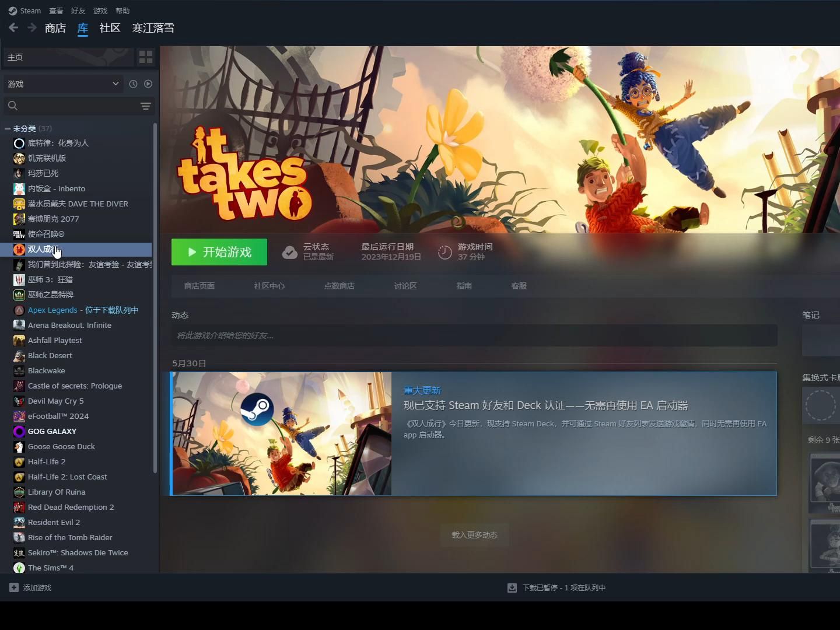The image size is (840, 630).
Task: Click the library search magnifier icon
Action: (x=13, y=106)
